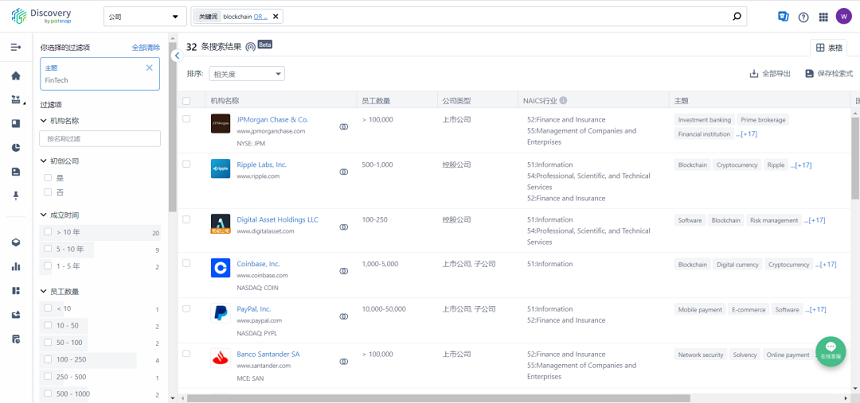
Task: Check the JPMorgan Chase row checkbox
Action: pyautogui.click(x=186, y=119)
